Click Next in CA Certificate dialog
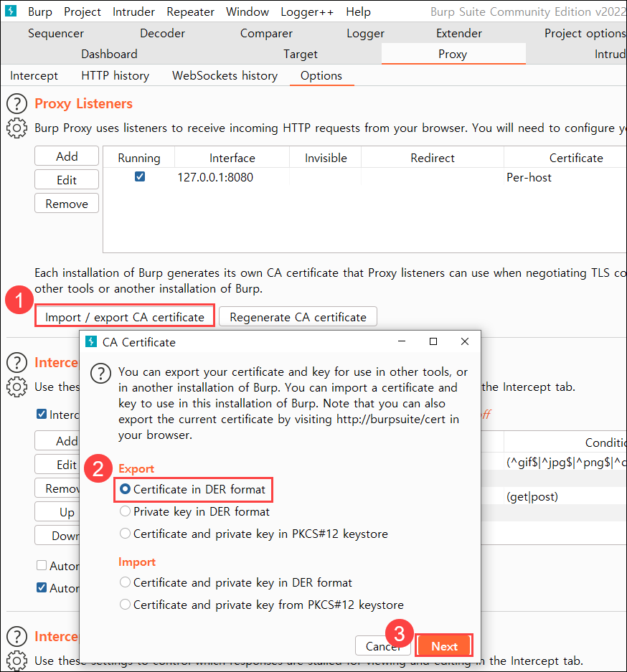 coord(445,646)
